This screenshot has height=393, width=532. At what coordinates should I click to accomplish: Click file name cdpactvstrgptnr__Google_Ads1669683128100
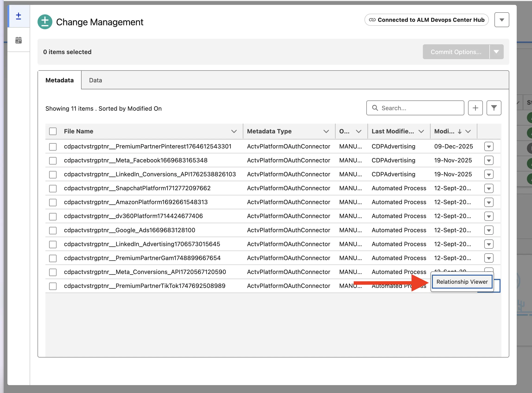click(130, 230)
